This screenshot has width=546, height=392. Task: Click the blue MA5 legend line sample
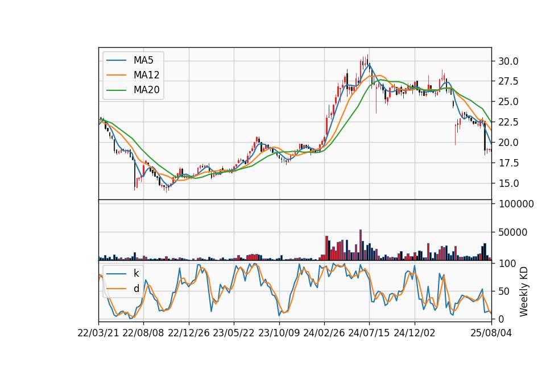(x=116, y=61)
